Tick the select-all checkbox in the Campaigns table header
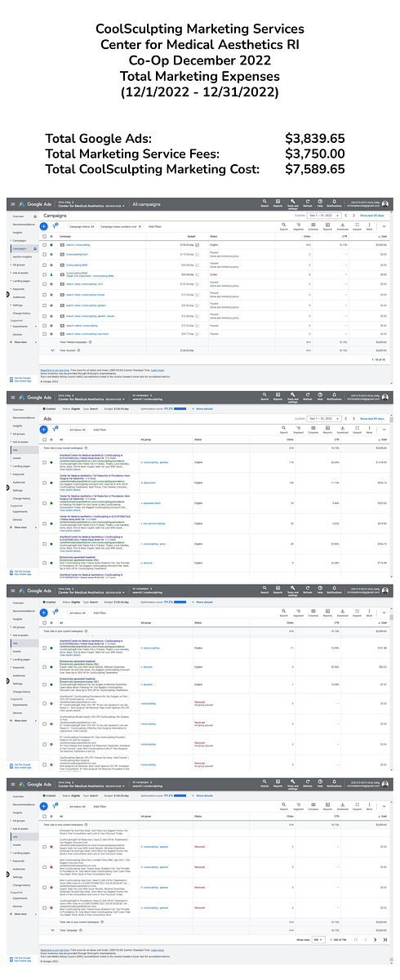 44,237
